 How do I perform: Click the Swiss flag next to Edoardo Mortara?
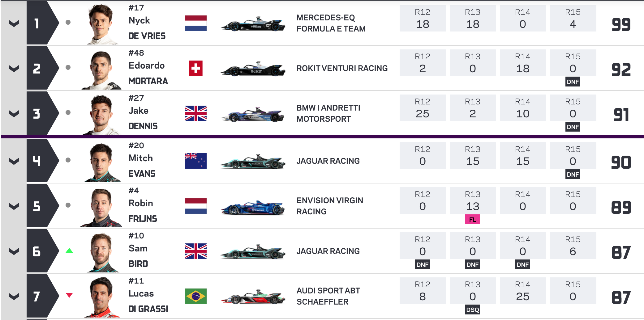[x=195, y=68]
